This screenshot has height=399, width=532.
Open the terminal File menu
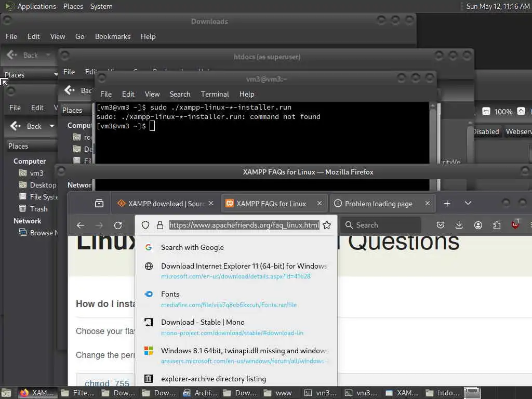point(106,95)
